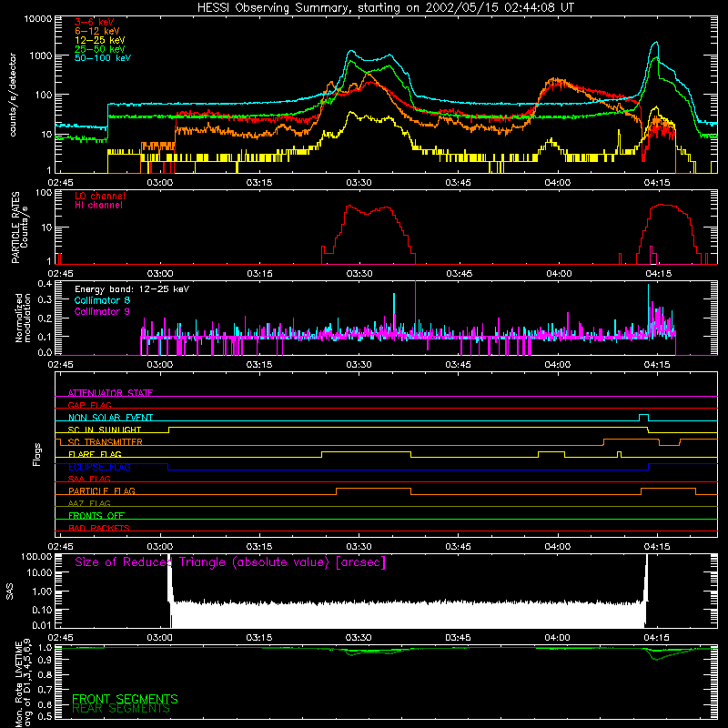
Task: Select the ATTENUATOR STATE flag label
Action: 110,393
